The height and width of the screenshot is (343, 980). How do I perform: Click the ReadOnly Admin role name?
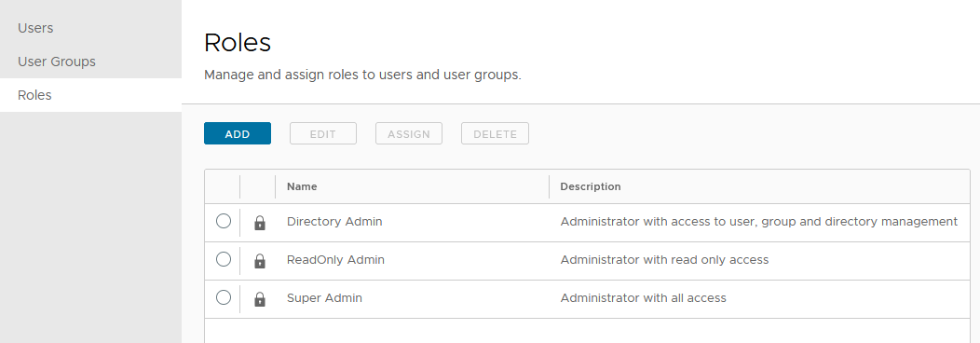coord(335,260)
